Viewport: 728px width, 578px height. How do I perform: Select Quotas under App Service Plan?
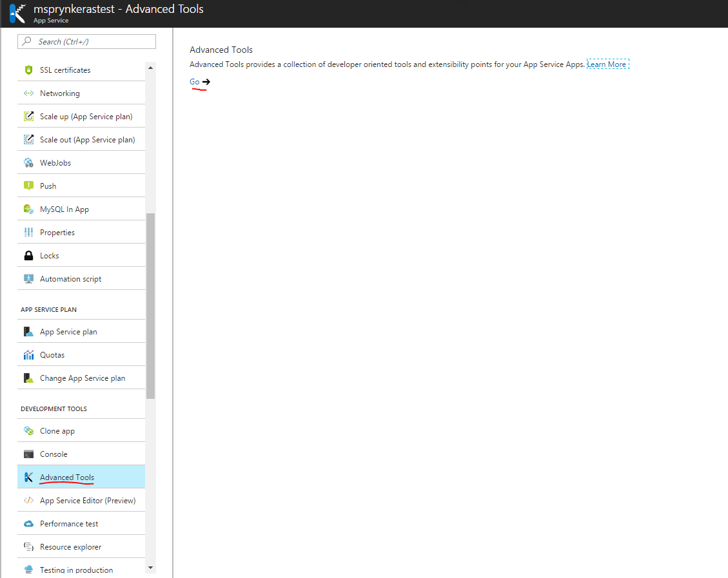(81, 355)
